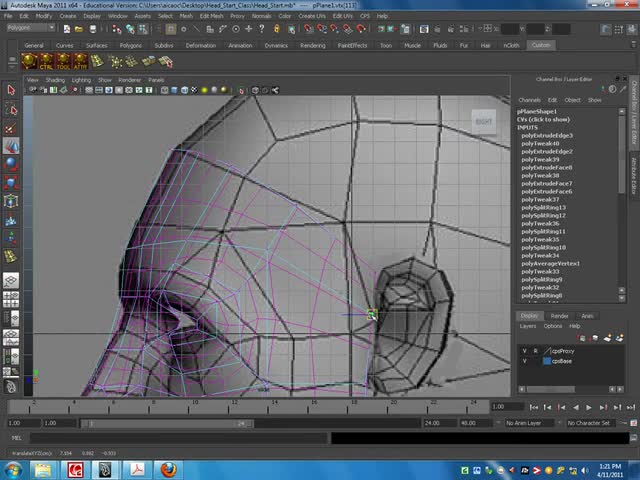This screenshot has height=480, width=640.
Task: Click the TOOL custom shelf button
Action: (63, 62)
